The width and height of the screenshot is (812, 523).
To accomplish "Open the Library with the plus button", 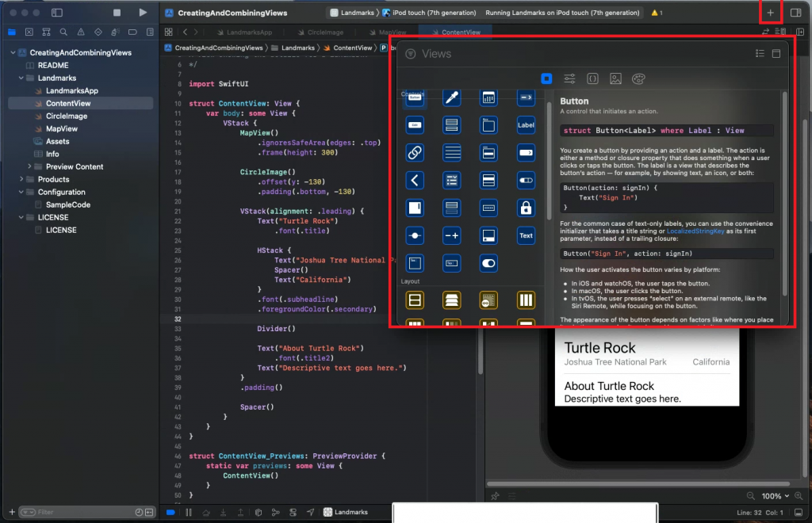I will [x=770, y=13].
